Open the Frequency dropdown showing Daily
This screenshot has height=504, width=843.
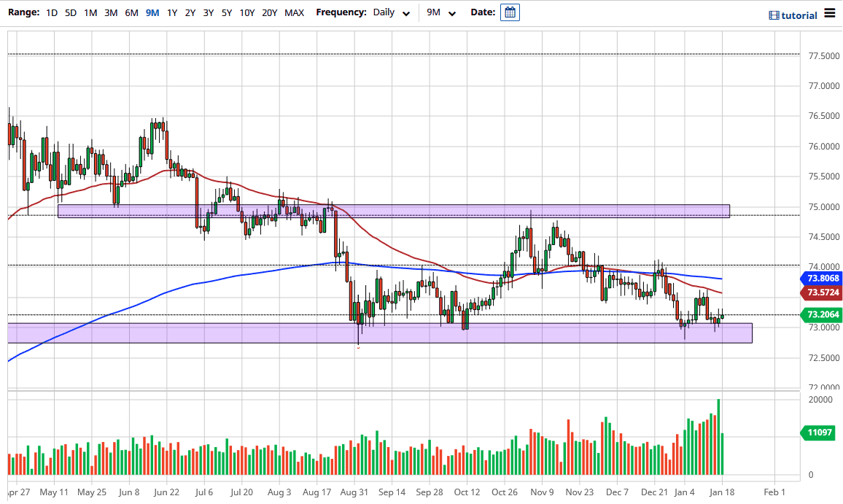click(392, 12)
